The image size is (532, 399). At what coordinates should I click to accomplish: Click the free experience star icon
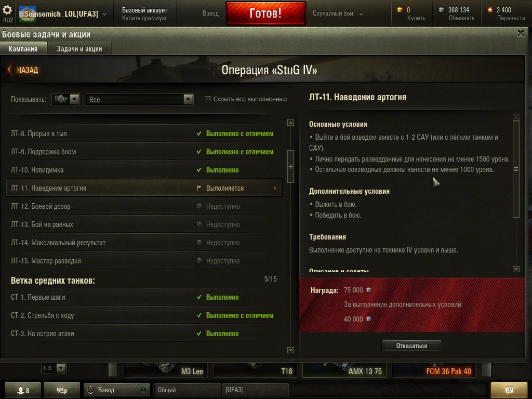(490, 10)
